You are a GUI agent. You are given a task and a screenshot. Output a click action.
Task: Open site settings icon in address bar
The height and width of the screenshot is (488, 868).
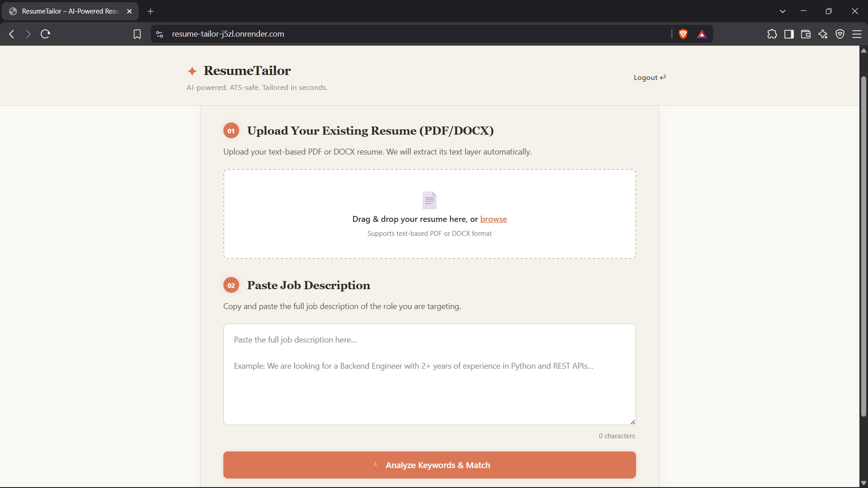point(160,34)
